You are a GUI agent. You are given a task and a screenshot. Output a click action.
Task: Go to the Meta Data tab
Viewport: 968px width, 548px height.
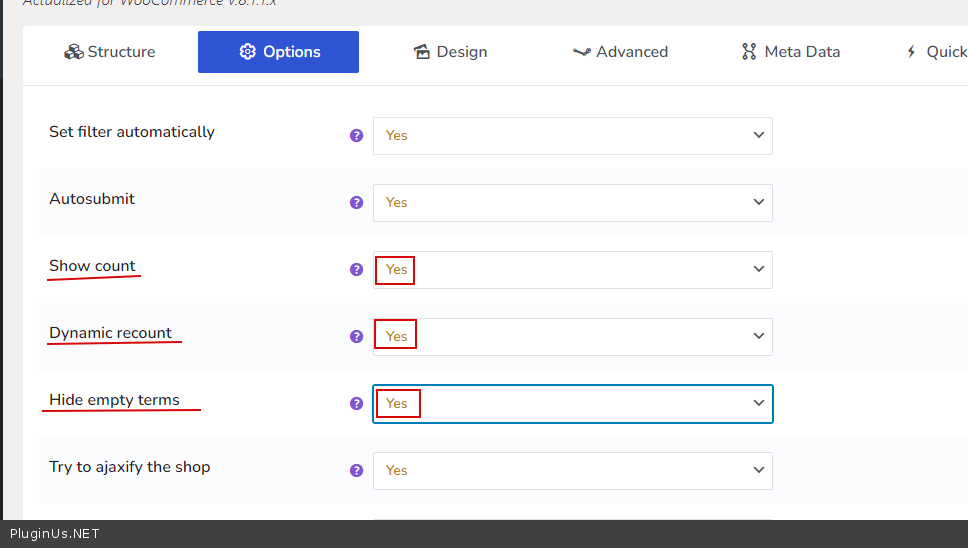[790, 52]
